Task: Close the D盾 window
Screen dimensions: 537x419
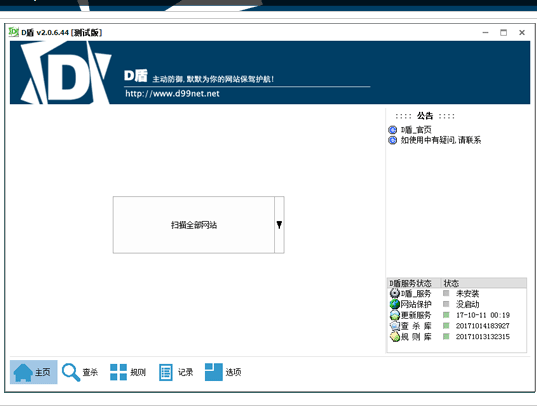Action: click(x=522, y=33)
